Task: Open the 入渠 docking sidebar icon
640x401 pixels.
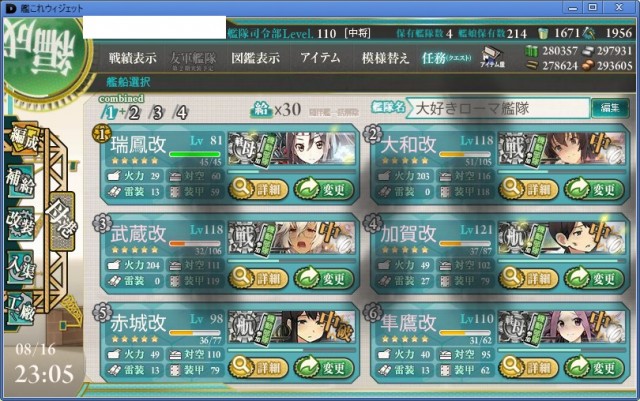Action: coord(20,266)
